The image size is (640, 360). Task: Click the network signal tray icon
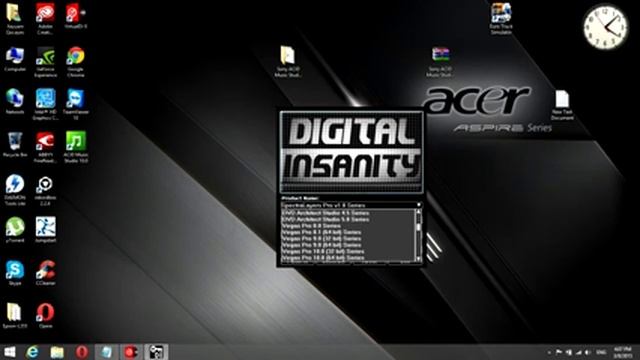click(x=578, y=352)
